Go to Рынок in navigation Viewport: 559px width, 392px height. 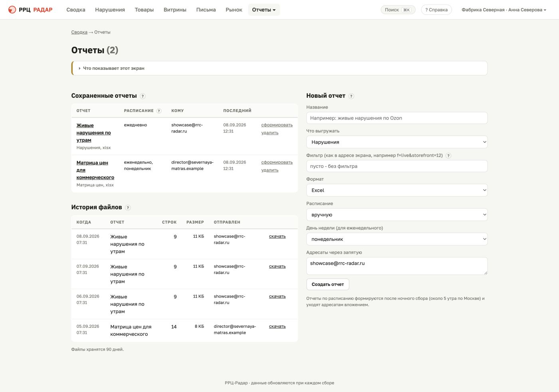(x=234, y=10)
